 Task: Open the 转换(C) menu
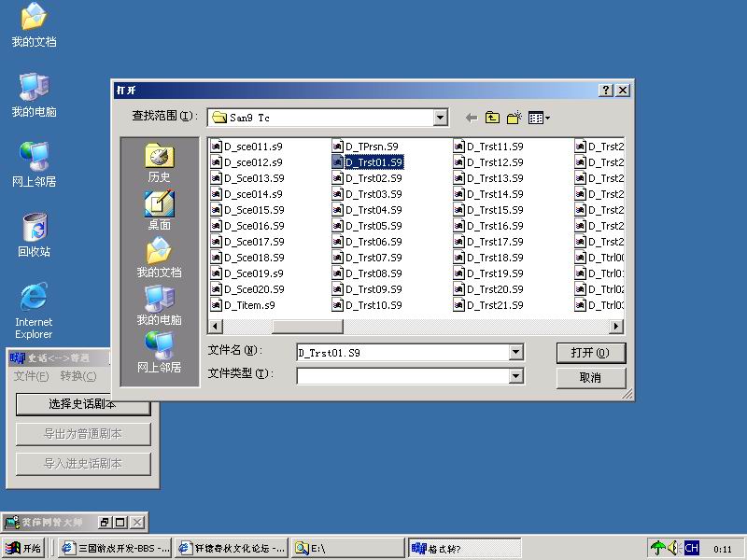tap(78, 376)
